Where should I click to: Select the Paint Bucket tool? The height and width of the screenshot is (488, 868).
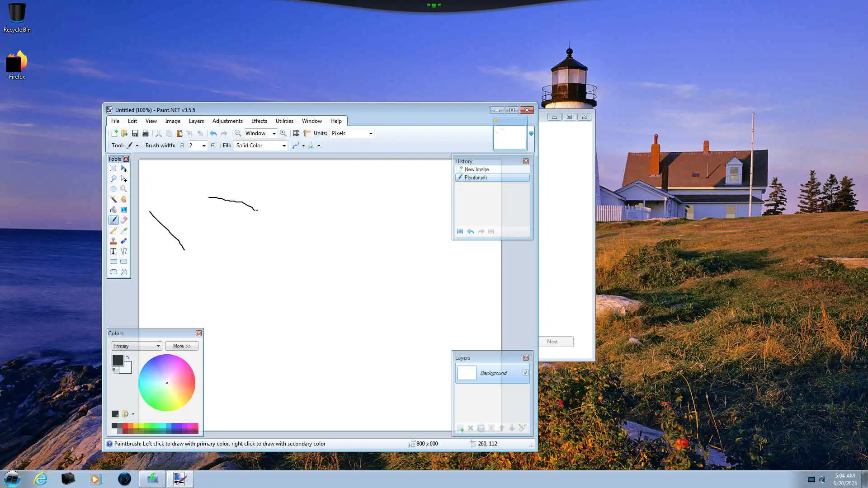[113, 210]
